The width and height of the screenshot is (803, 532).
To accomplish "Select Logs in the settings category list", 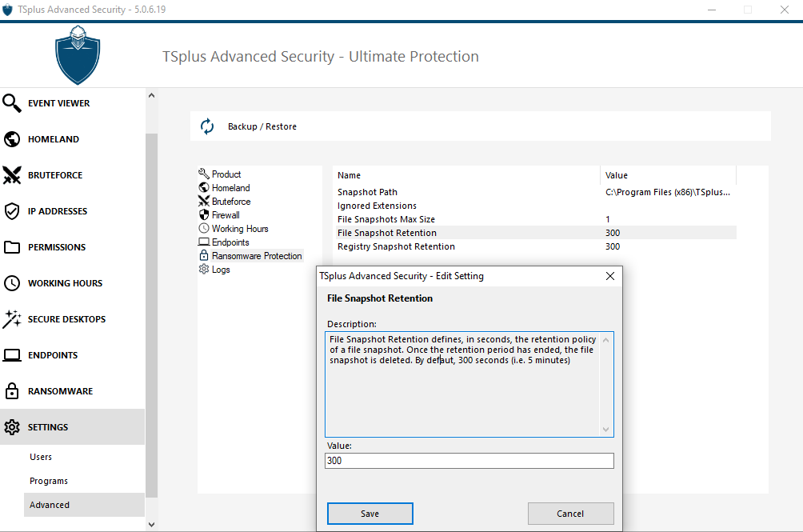I will (221, 270).
